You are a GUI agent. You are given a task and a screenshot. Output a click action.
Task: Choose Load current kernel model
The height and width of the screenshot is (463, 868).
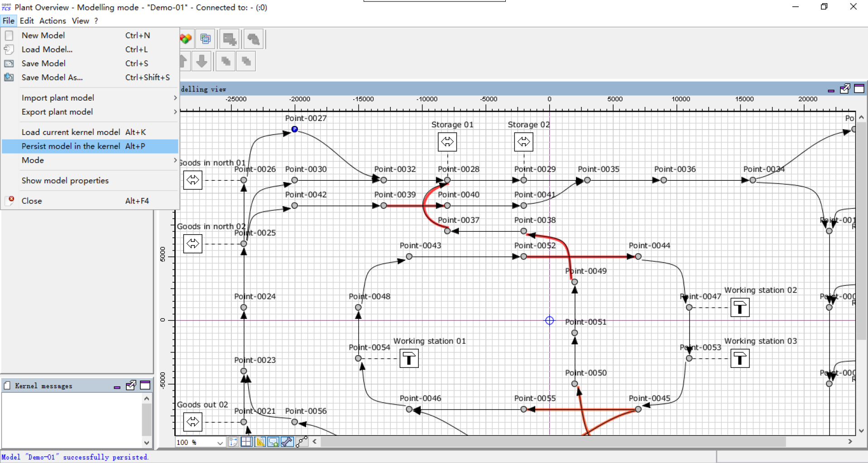tap(90, 132)
